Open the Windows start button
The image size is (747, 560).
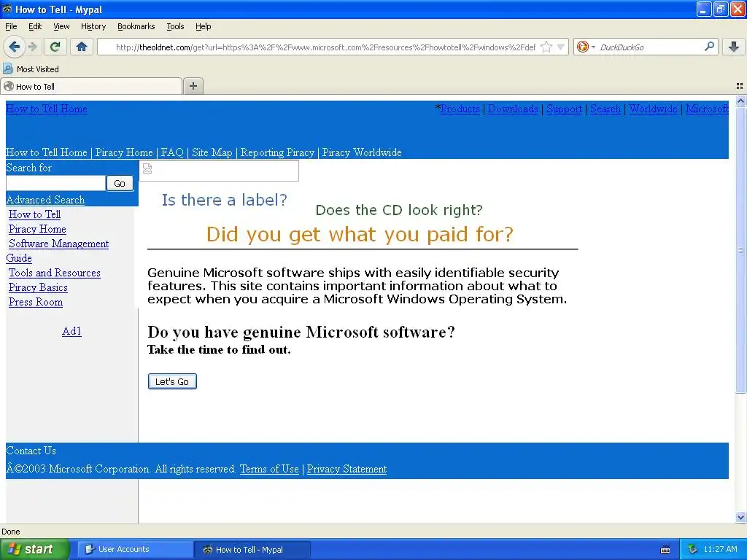point(35,549)
